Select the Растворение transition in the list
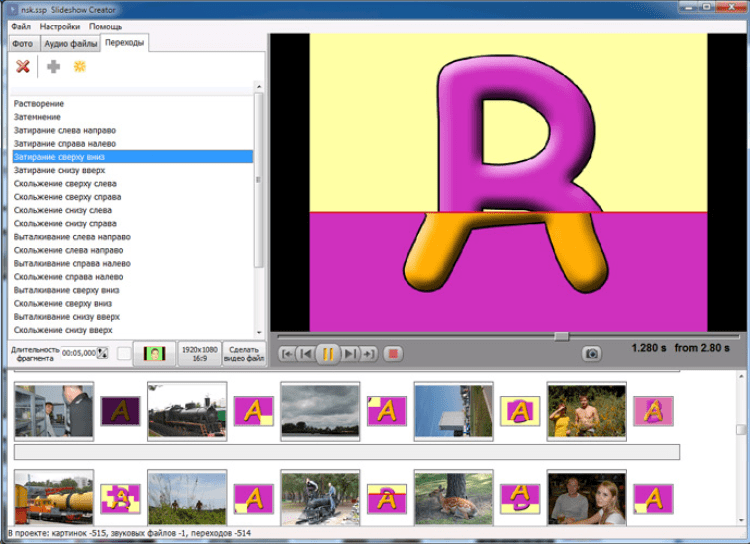The width and height of the screenshot is (750, 544). tap(39, 104)
